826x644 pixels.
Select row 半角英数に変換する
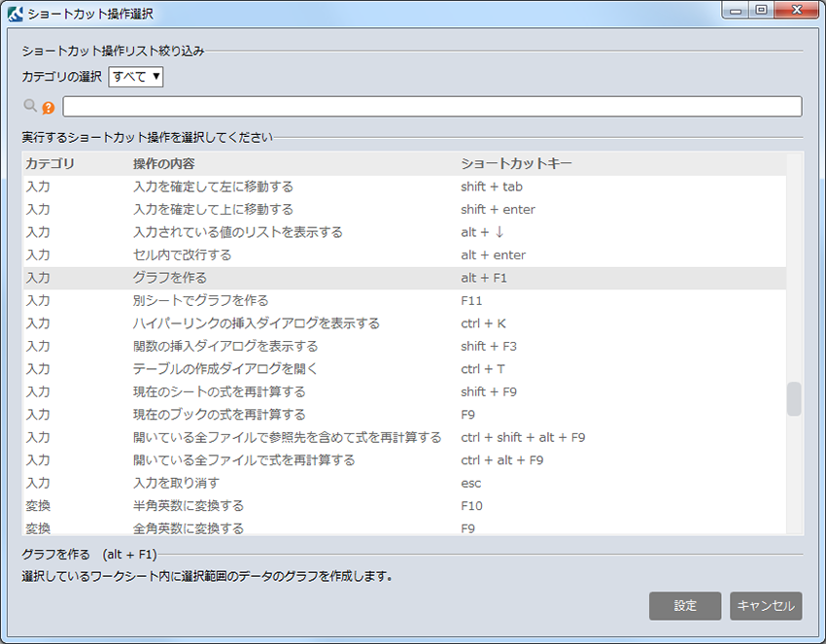404,506
